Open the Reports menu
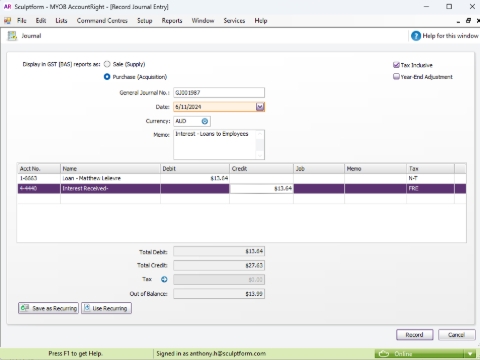480x360 pixels. pyautogui.click(x=172, y=21)
